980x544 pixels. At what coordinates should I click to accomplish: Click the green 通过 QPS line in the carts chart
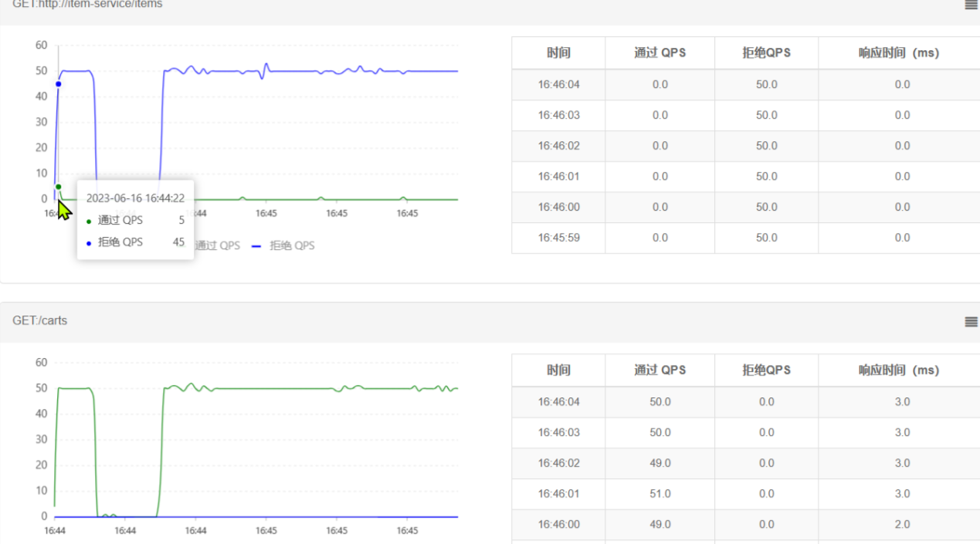tap(309, 388)
